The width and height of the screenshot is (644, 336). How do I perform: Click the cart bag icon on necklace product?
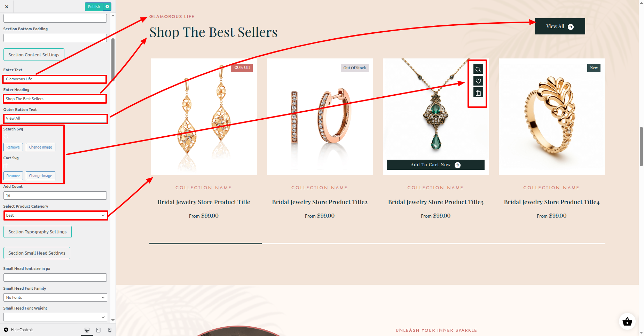tap(478, 93)
